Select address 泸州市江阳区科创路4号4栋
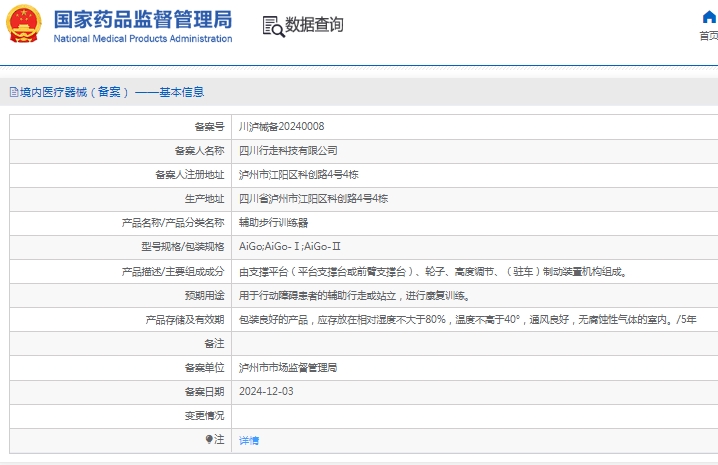The height and width of the screenshot is (465, 718). pyautogui.click(x=299, y=175)
